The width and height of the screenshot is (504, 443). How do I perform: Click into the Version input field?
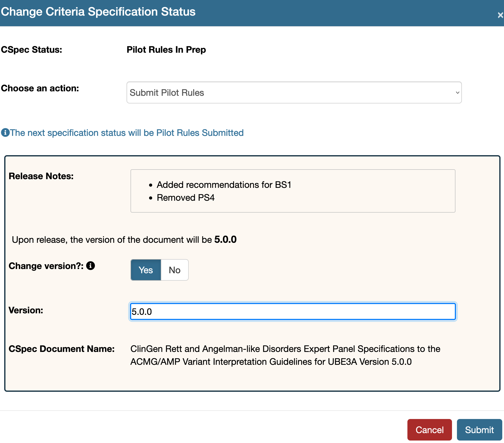point(293,312)
